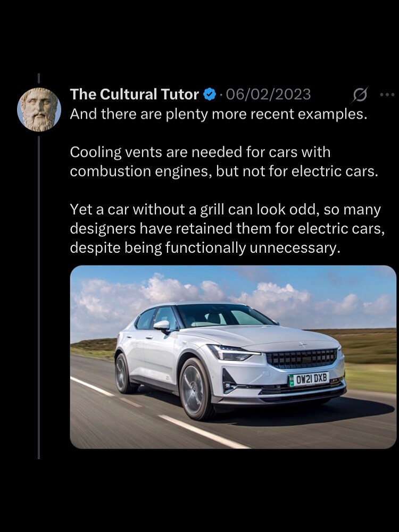Open the three-dot more options menu
The width and height of the screenshot is (399, 532).
click(x=387, y=95)
